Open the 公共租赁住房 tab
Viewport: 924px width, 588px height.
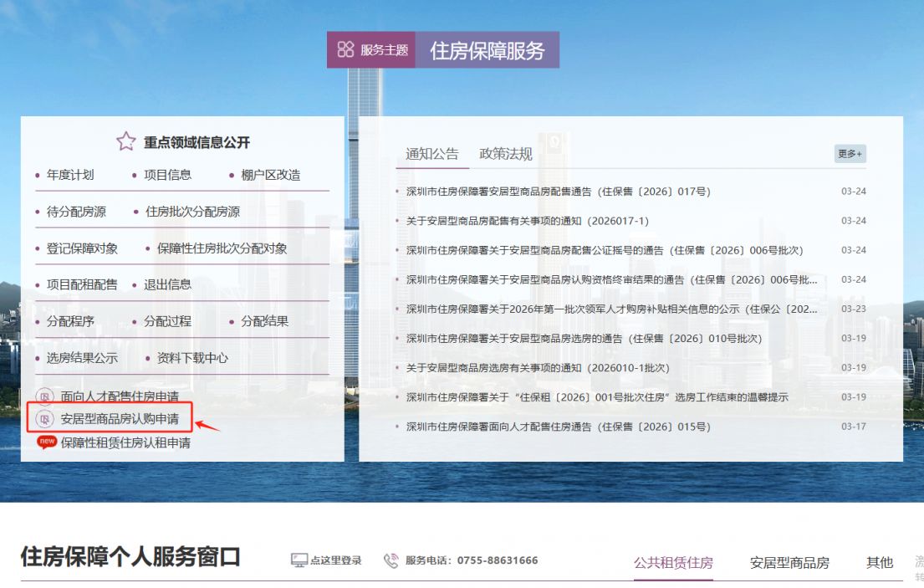(674, 563)
